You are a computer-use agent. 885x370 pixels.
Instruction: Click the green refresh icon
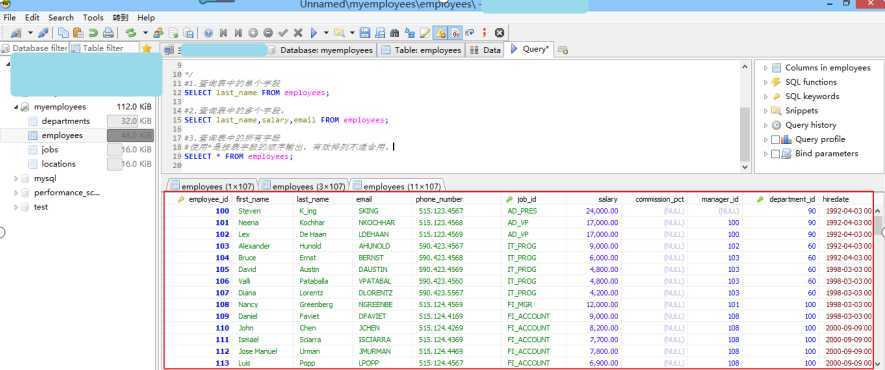(x=131, y=33)
